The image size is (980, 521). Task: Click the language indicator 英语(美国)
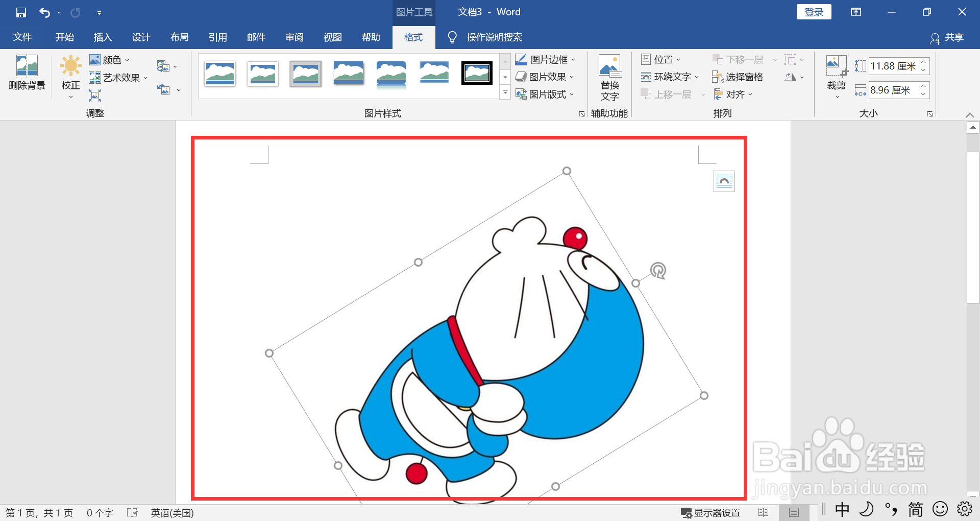coord(172,513)
